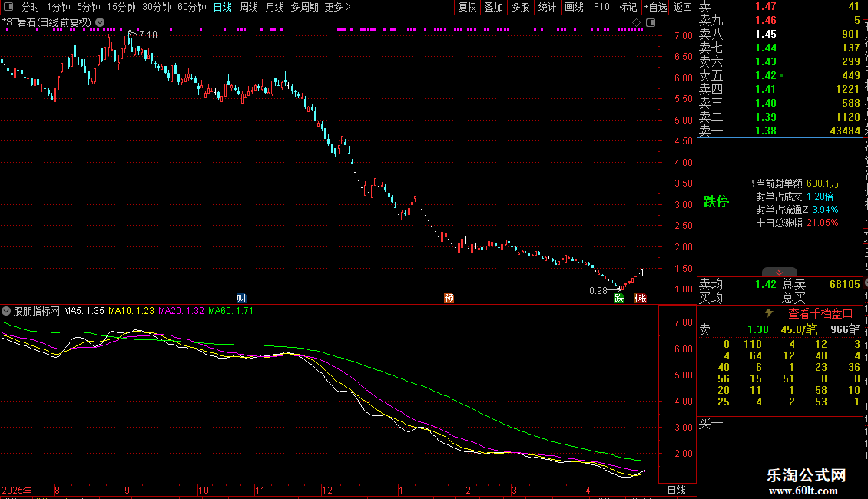Click the MA5: 1.35 label
The image size is (868, 499).
tap(84, 311)
